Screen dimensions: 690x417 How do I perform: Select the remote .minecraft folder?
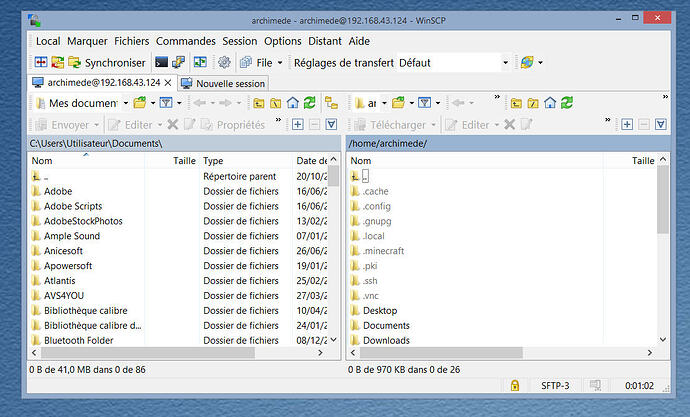coord(383,251)
